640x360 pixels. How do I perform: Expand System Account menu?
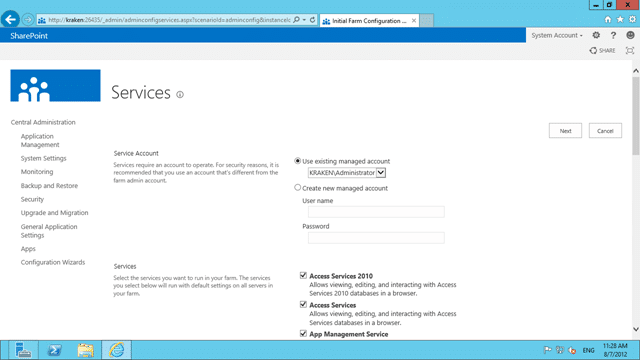[x=557, y=36]
